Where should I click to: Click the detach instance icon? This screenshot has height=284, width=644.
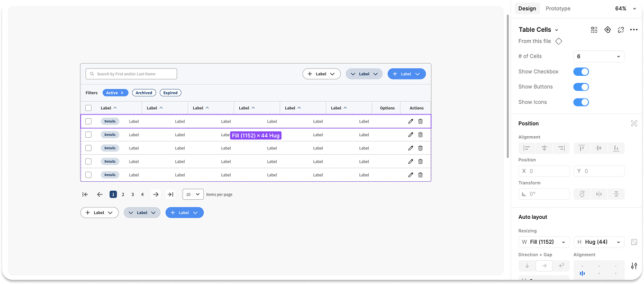[x=621, y=30]
